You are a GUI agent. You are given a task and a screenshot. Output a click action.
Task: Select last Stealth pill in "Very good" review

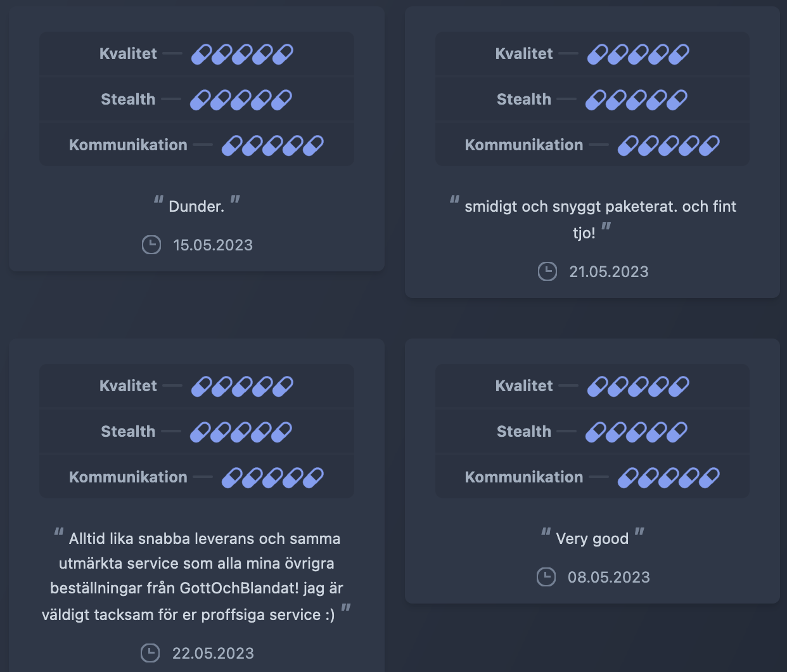677,432
